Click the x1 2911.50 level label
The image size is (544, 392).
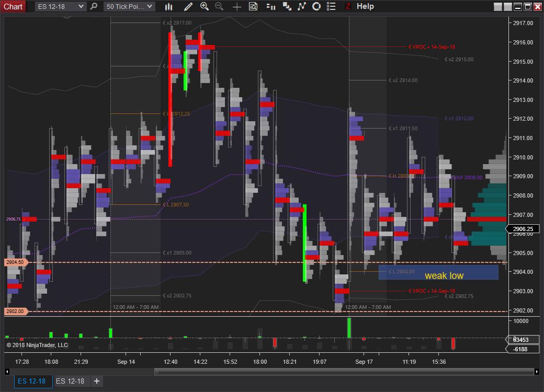coord(403,128)
